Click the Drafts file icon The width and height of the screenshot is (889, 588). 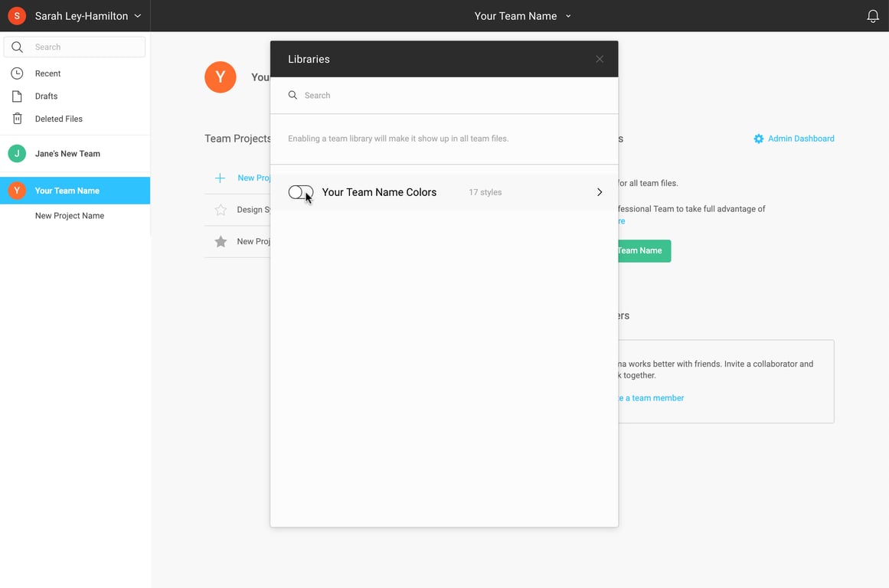click(17, 96)
